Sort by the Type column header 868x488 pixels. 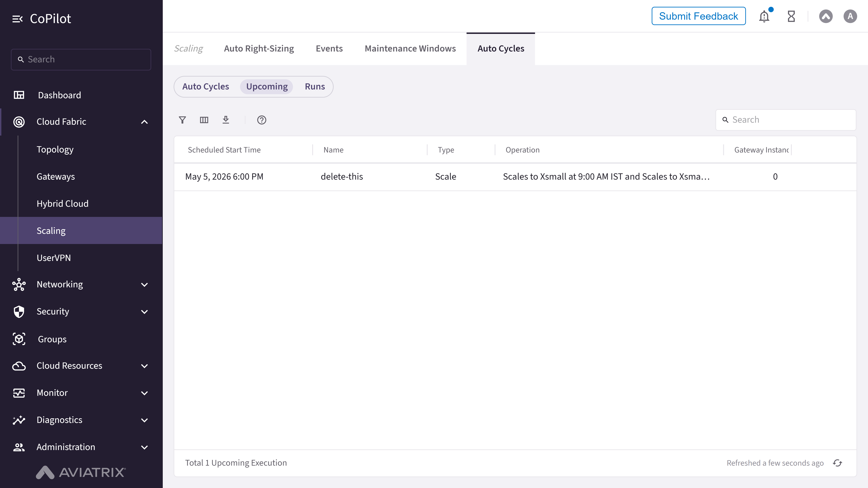(x=446, y=150)
